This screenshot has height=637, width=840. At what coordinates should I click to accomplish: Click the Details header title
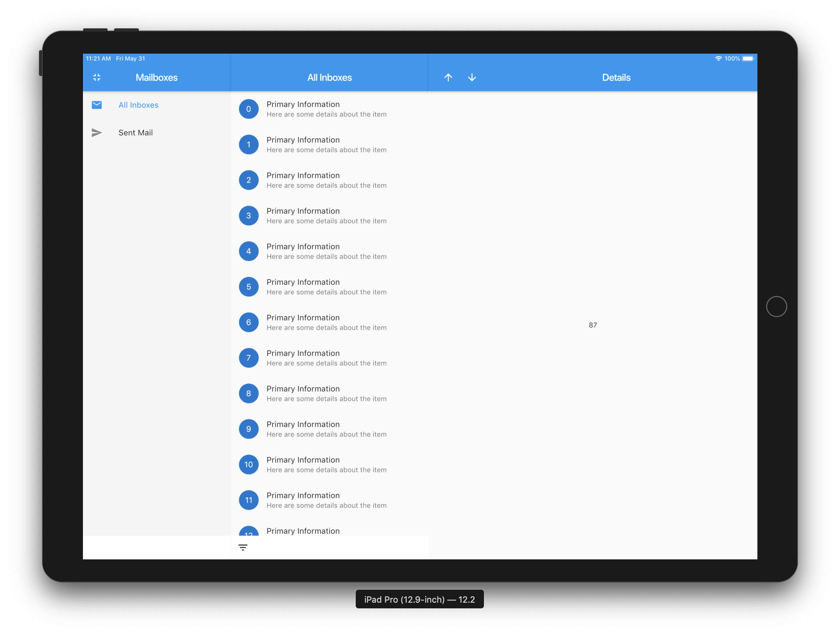(616, 78)
